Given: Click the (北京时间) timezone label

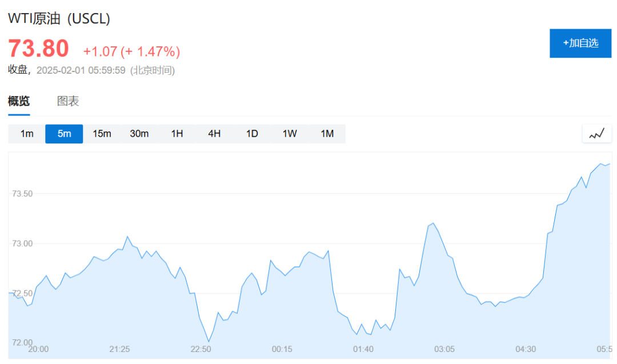Looking at the screenshot, I should click(x=153, y=70).
